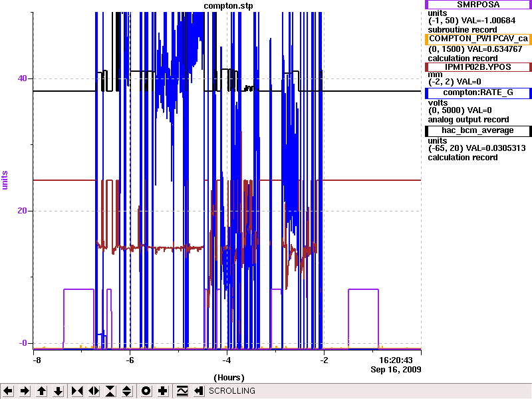Select the hac_bcm_average curve legend
The image size is (532, 399).
478,130
